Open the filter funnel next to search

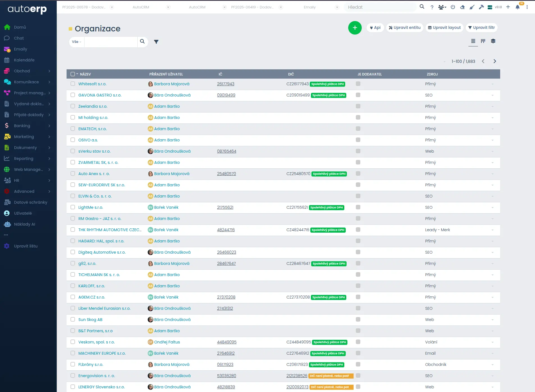156,42
